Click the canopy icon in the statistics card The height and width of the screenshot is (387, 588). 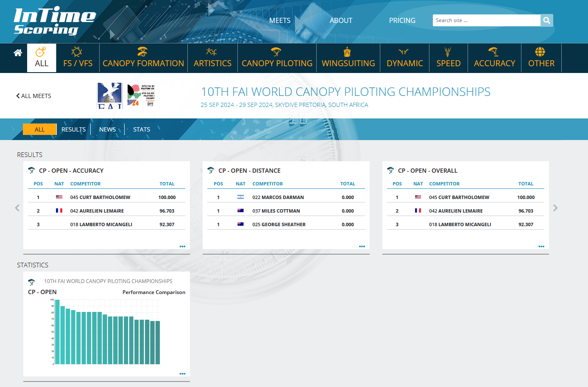[31, 282]
